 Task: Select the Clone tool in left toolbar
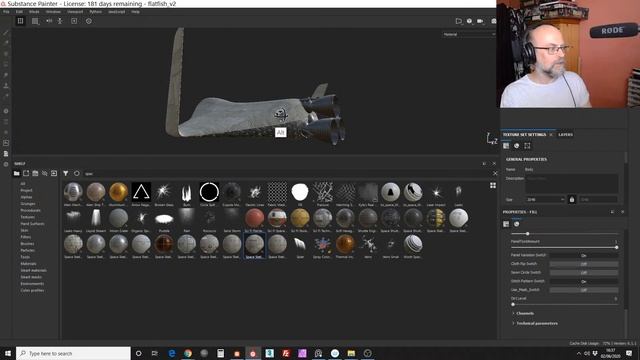coord(6,86)
